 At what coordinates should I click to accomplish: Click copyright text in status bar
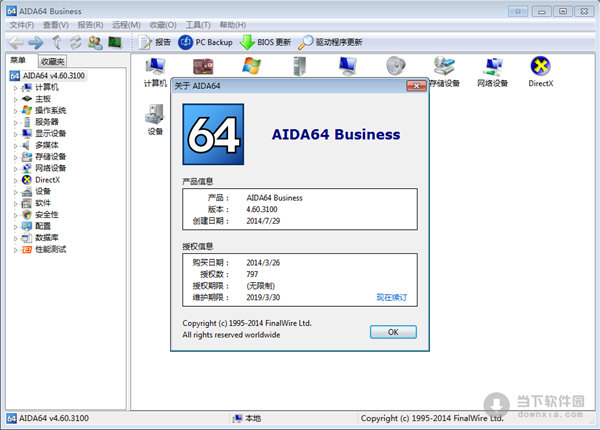[432, 419]
